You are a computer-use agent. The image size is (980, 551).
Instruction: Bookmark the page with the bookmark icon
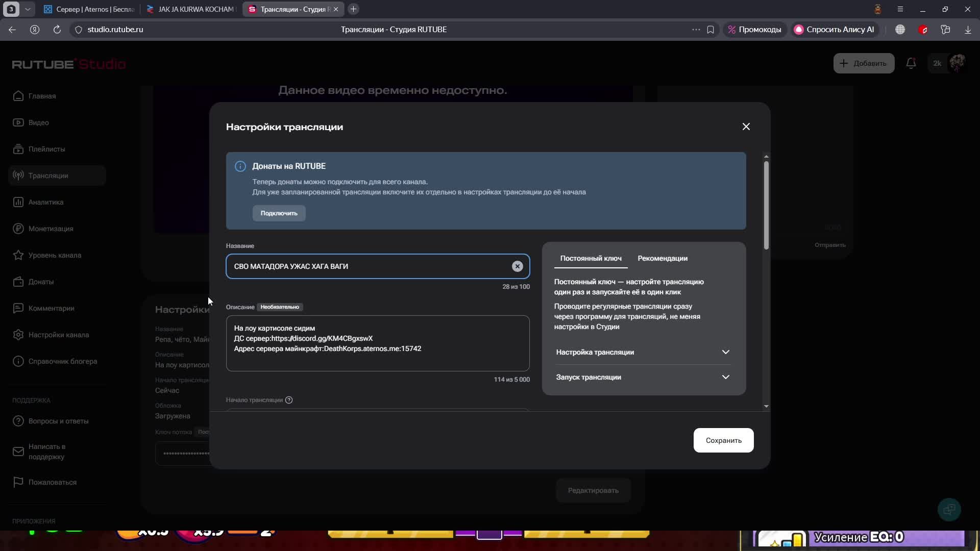(x=710, y=30)
